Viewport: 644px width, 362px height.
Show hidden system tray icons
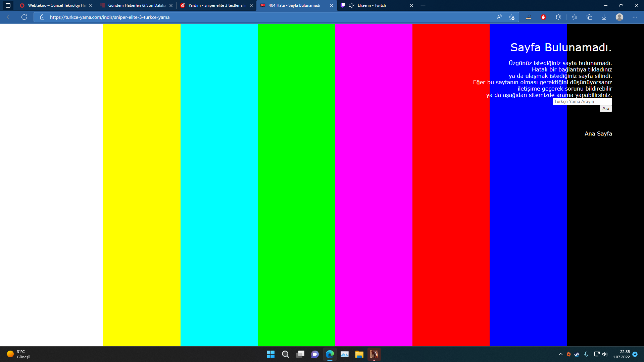[x=560, y=354]
